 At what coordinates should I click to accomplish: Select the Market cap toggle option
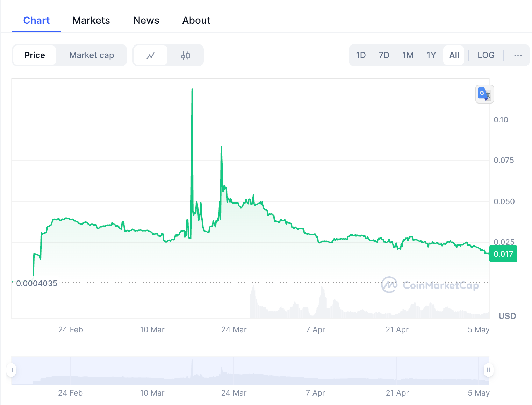[92, 55]
